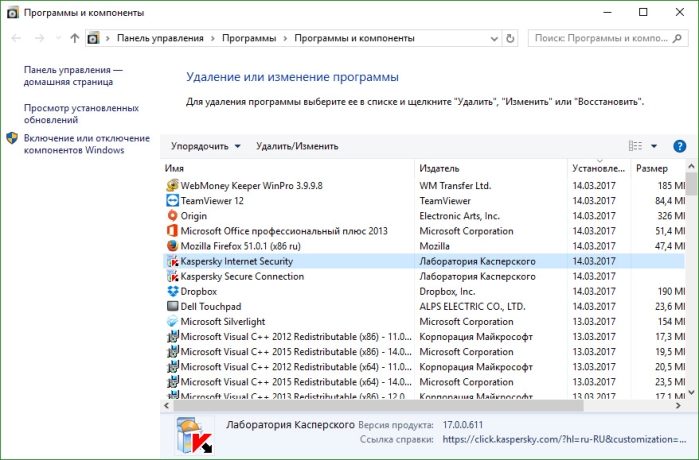Click vertical scrollbar down arrow
Image resolution: width=699 pixels, height=460 pixels.
point(691,392)
